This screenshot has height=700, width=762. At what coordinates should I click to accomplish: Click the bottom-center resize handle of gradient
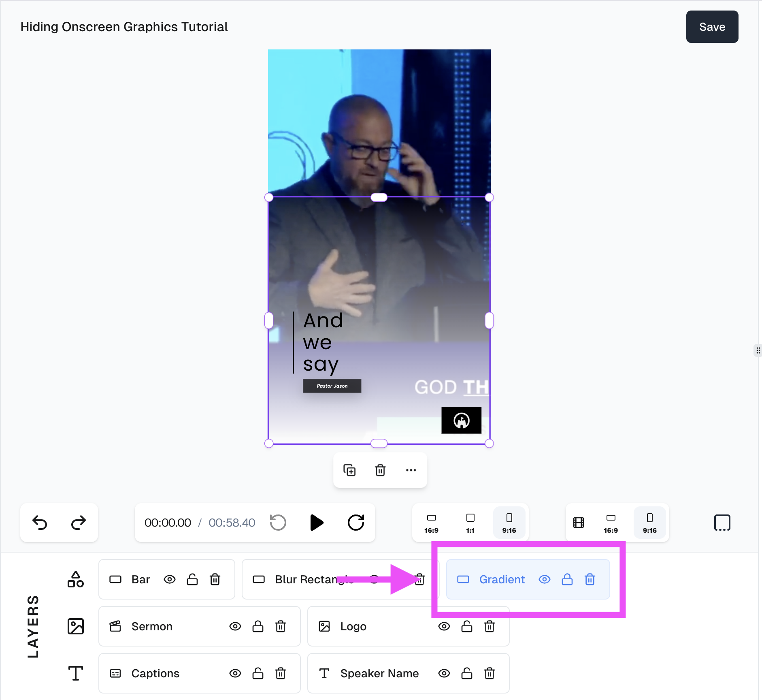point(379,444)
